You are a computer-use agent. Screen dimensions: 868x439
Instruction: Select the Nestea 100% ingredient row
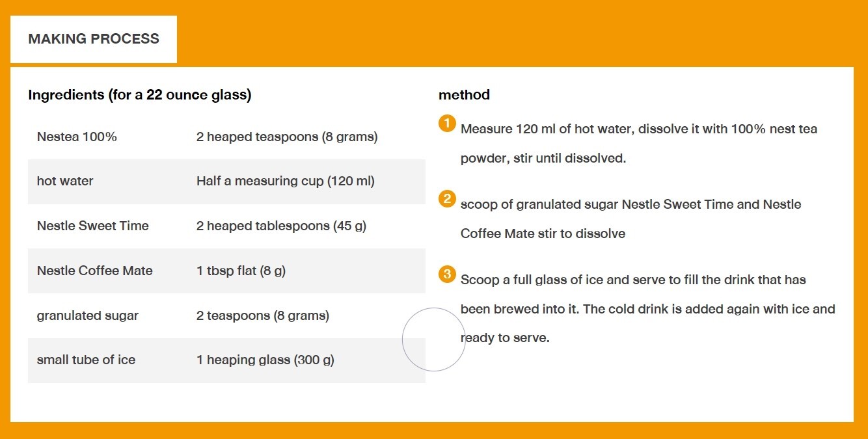pyautogui.click(x=226, y=137)
